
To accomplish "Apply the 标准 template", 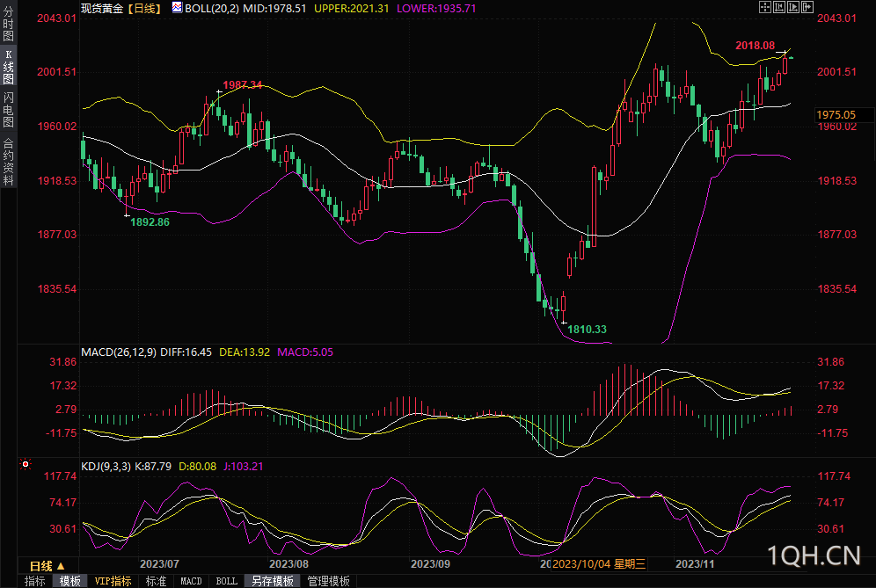I will click(156, 581).
